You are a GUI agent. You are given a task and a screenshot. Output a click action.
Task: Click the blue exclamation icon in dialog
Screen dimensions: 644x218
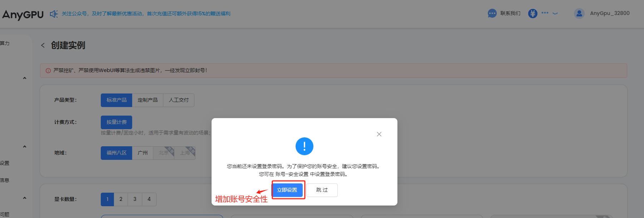[304, 146]
